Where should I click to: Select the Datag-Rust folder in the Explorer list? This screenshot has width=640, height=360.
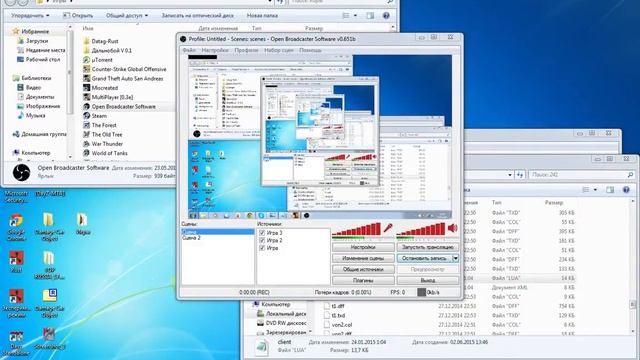click(x=100, y=41)
